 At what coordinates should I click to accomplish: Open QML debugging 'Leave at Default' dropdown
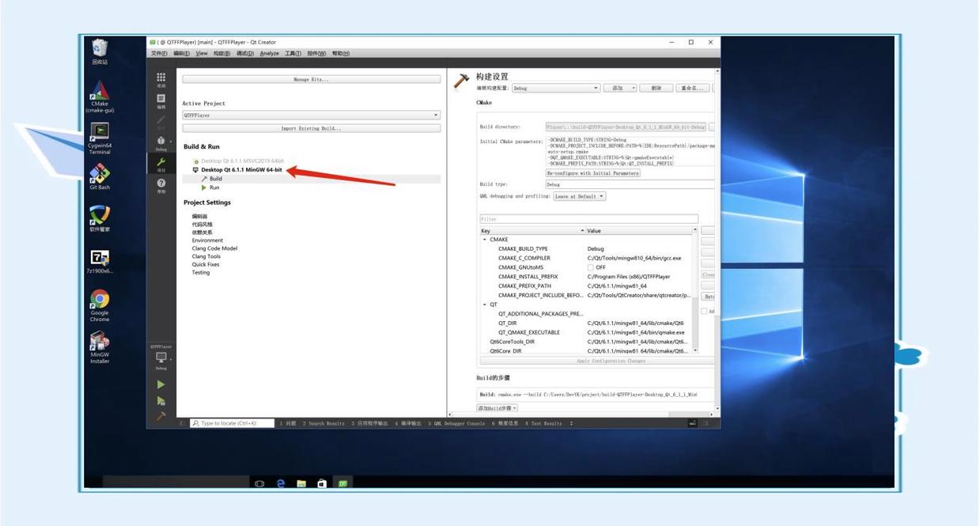[580, 196]
